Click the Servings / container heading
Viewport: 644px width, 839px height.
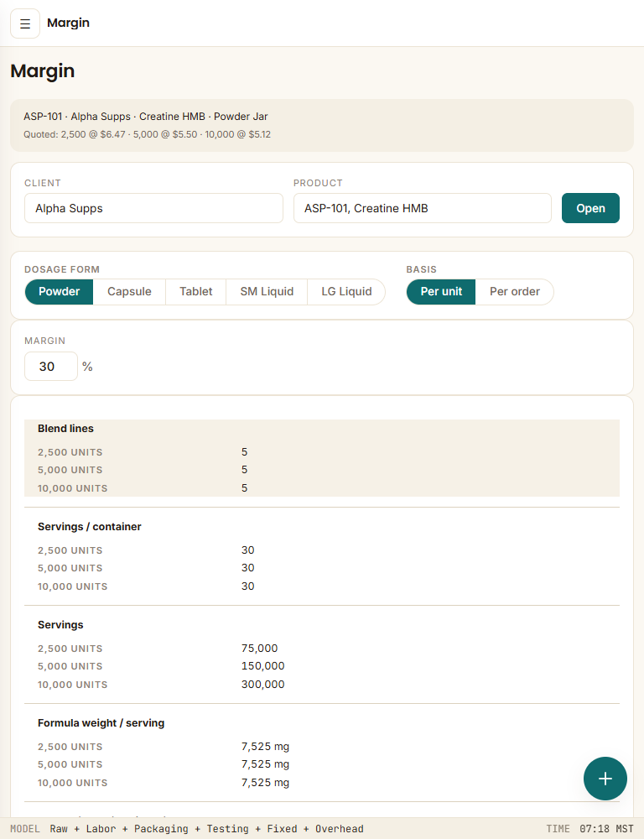pyautogui.click(x=90, y=527)
